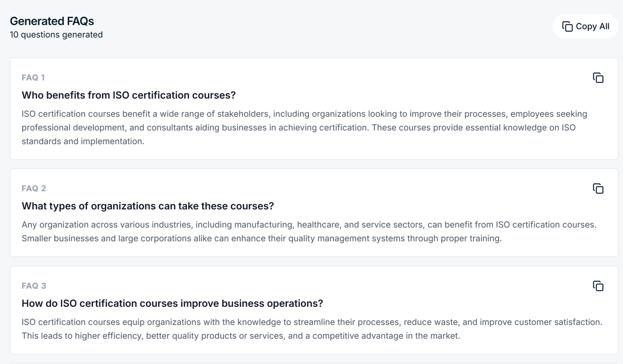
Task: Click the line 'standards and implementation.' in FAQ 1
Action: [x=83, y=141]
